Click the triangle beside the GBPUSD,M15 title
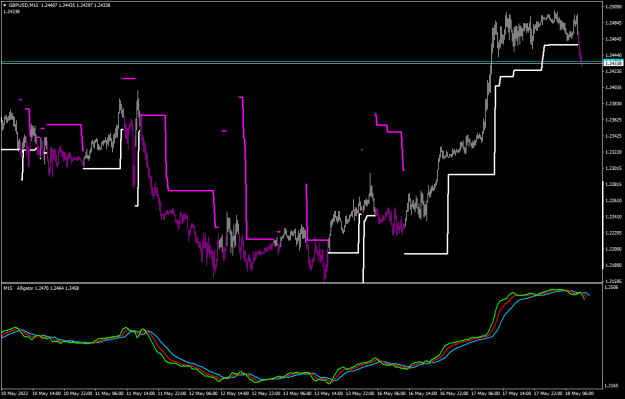 pos(5,5)
